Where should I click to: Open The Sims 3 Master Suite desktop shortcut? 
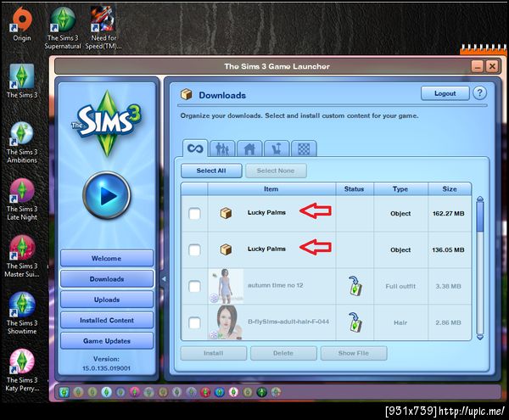click(22, 256)
